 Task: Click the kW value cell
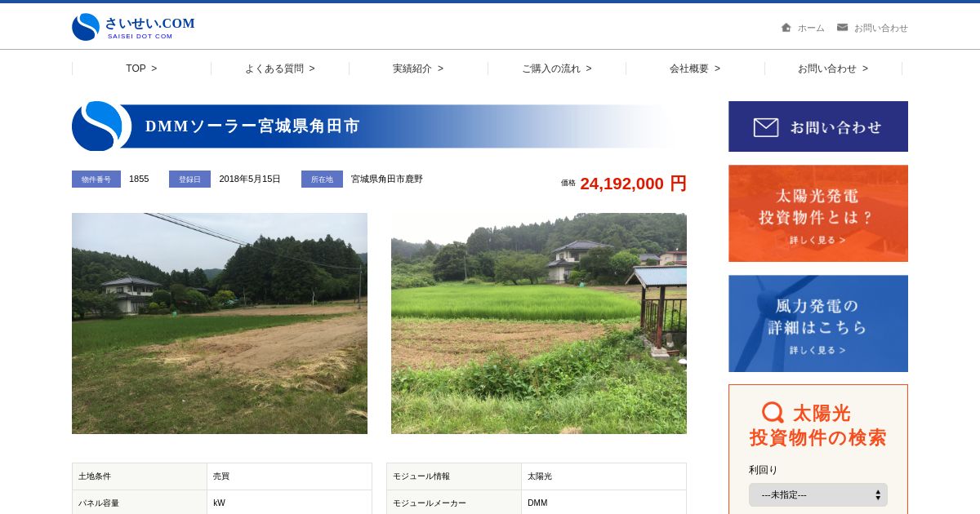click(289, 503)
